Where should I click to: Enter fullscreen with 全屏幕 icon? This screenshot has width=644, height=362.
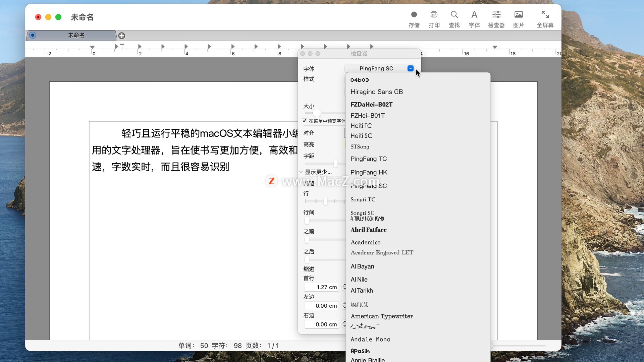click(545, 15)
